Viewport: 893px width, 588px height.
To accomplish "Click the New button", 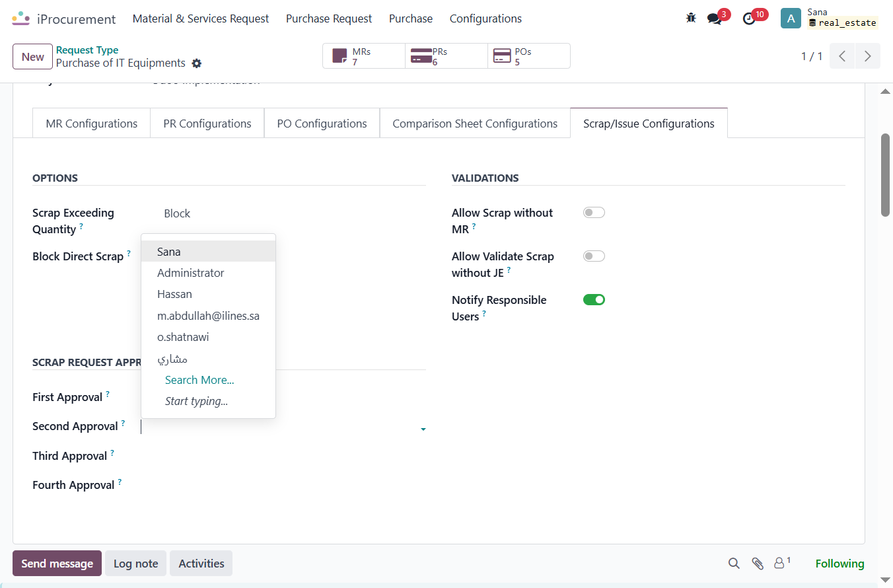I will coord(33,57).
